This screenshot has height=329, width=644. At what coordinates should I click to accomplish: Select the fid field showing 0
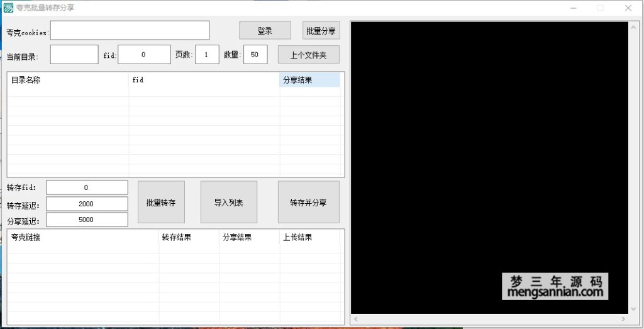[x=144, y=55]
